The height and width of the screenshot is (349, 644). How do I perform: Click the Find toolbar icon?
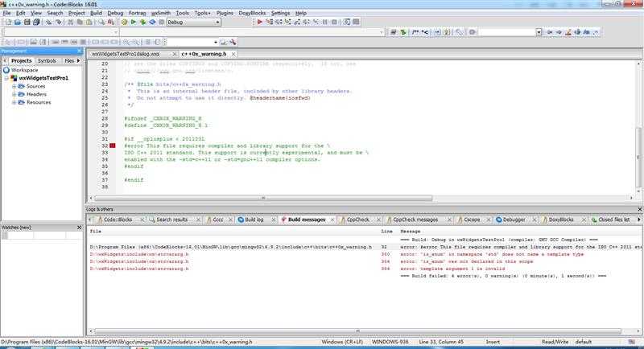pyautogui.click(x=101, y=23)
